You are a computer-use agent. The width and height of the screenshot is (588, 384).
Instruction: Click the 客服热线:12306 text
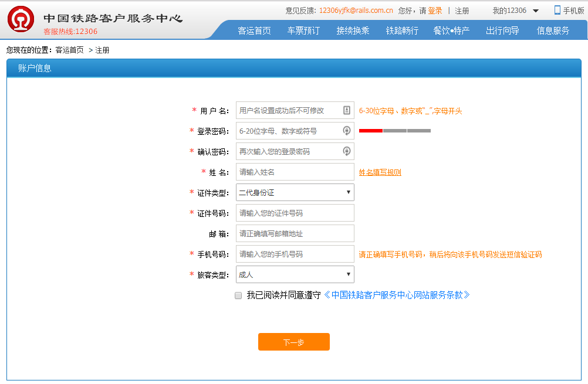tap(70, 32)
